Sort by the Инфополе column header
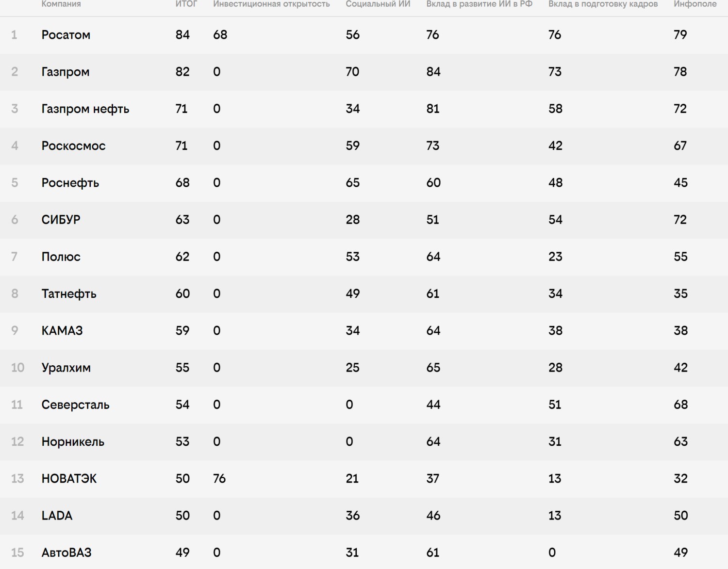Viewport: 728px width, 569px height. (x=695, y=4)
